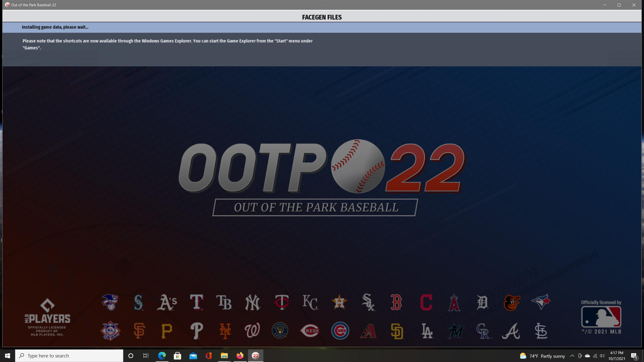The image size is (644, 362).
Task: Click the Los Angeles Dodgers logo
Action: (x=427, y=331)
